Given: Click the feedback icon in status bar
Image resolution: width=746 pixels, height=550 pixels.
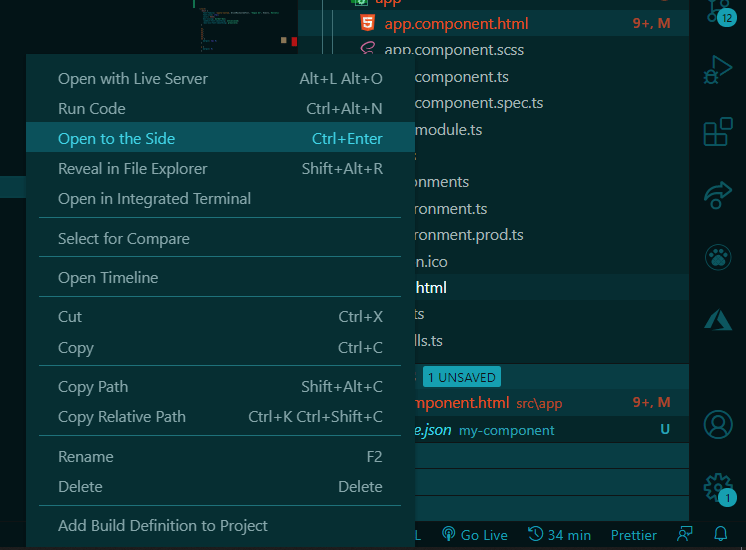Looking at the screenshot, I should point(685,535).
